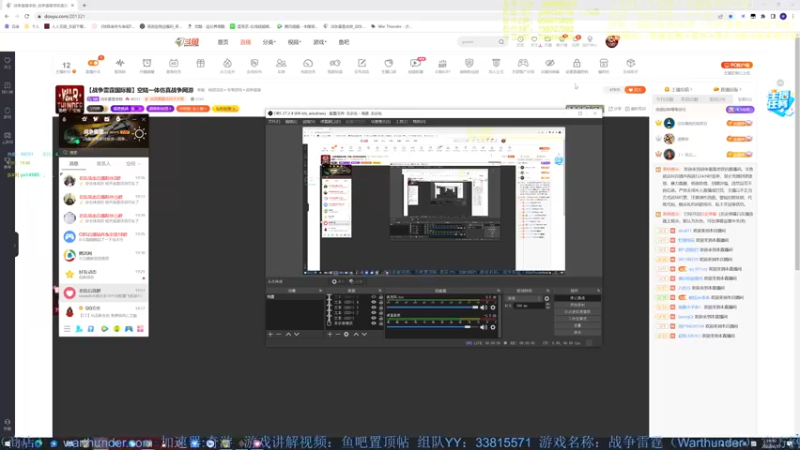
Task: Click the green play icon in QQ bottom bar
Action: 105,329
